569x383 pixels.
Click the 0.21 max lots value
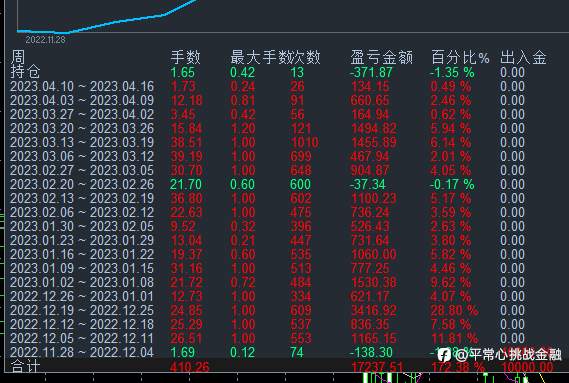tap(243, 240)
